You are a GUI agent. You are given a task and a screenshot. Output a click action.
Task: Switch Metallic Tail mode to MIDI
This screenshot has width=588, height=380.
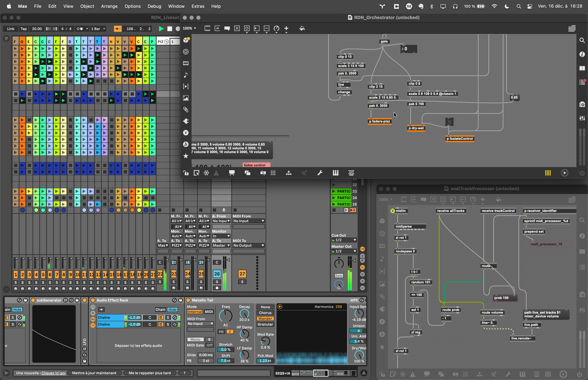tap(209, 312)
